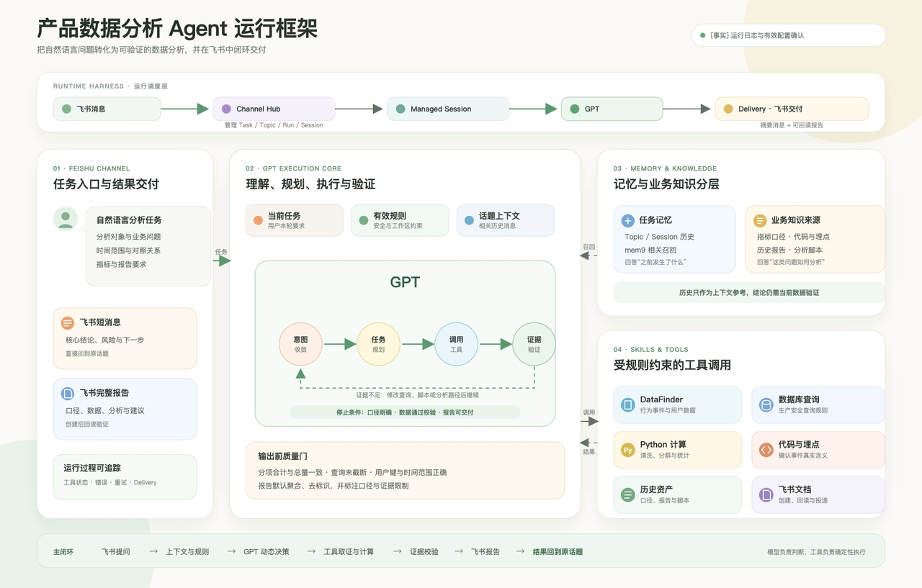922x588 pixels.
Task: Click the orange dot beside 当前任务
Action: pyautogui.click(x=258, y=220)
